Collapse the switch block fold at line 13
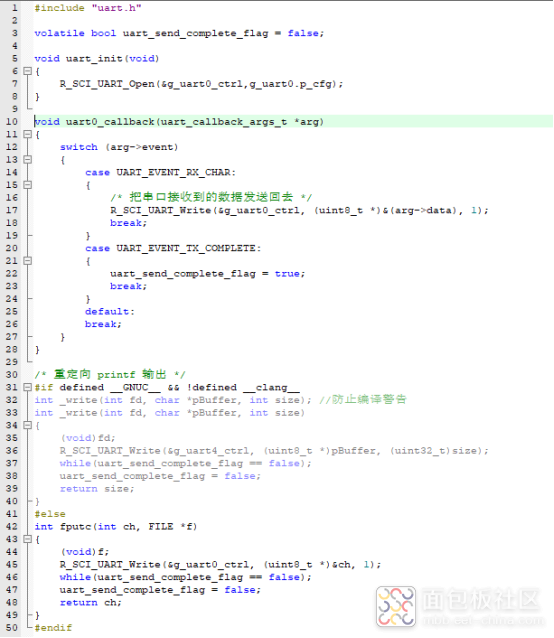Image resolution: width=554 pixels, height=638 pixels. click(28, 160)
